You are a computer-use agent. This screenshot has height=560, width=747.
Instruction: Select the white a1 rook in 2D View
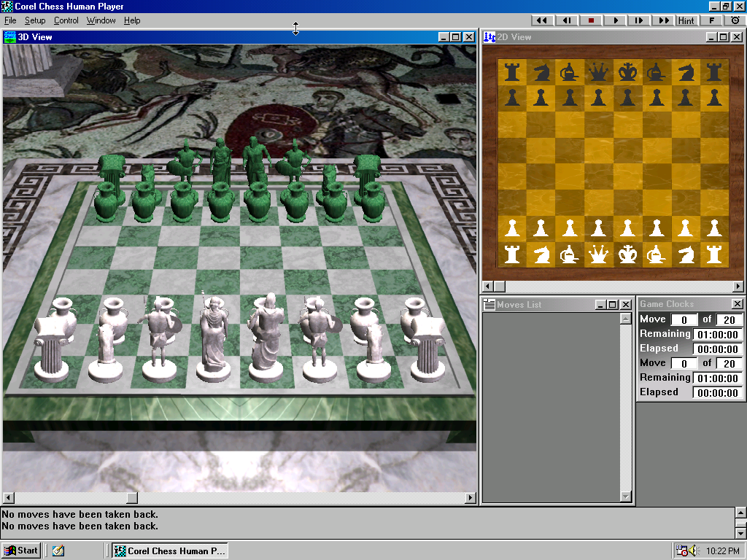(x=512, y=254)
